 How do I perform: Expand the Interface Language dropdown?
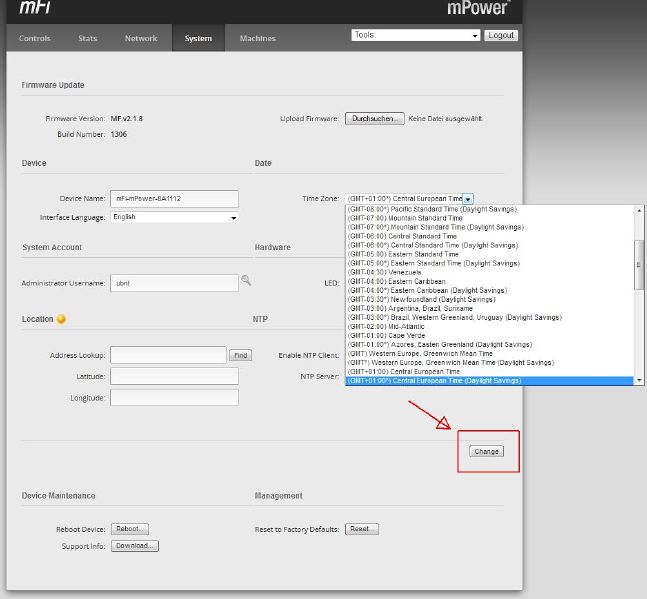[x=175, y=217]
